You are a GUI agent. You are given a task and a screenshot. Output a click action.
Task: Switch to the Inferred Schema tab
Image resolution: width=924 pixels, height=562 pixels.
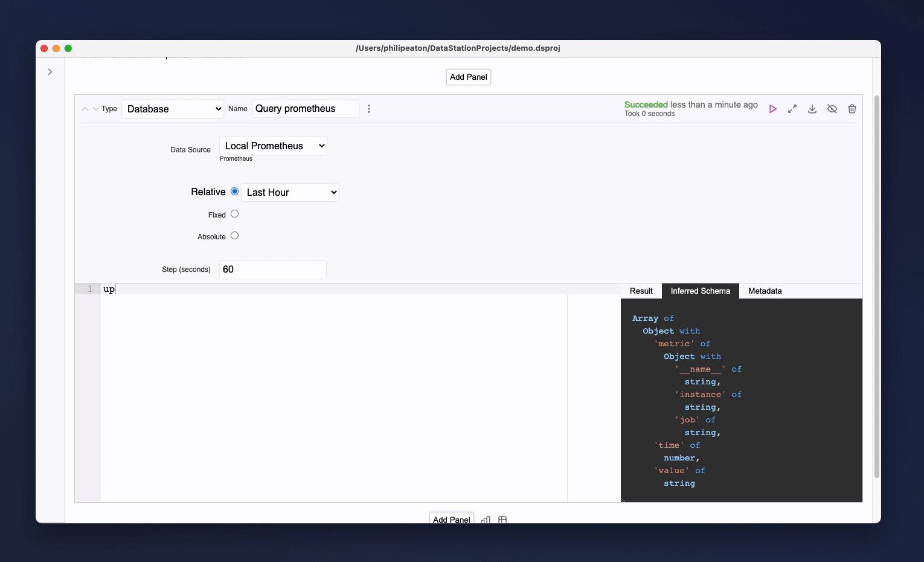coord(701,291)
